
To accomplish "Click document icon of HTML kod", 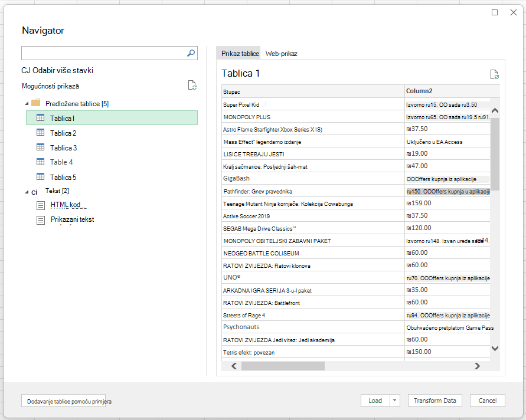I will (41, 205).
